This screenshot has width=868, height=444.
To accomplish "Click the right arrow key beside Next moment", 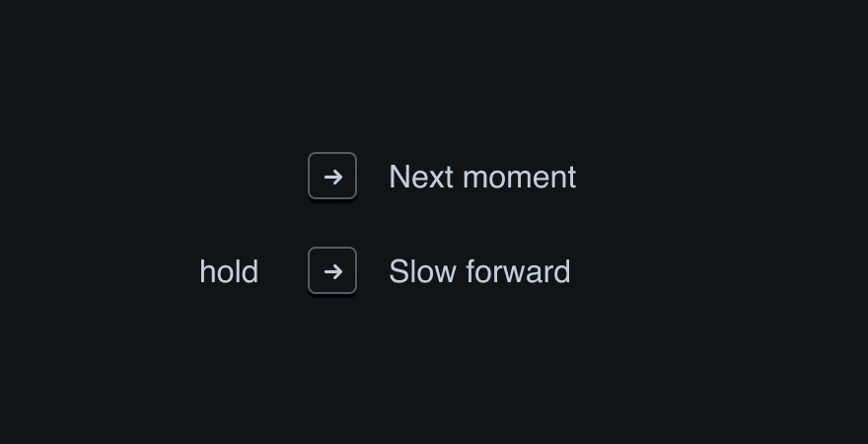I will tap(332, 177).
